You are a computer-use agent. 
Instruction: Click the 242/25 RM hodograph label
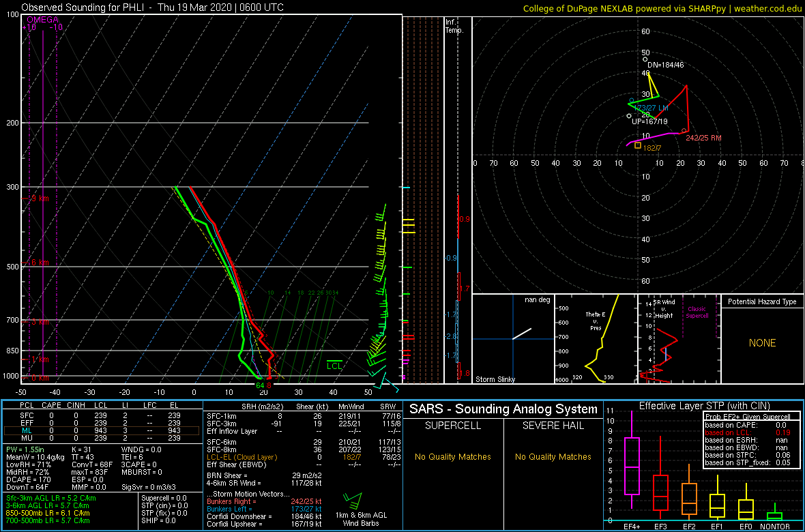point(703,138)
